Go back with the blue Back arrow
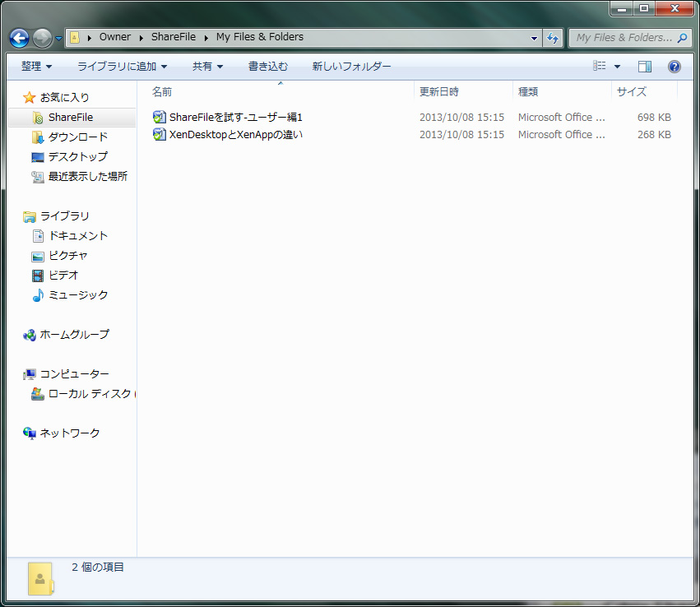 pos(19,38)
